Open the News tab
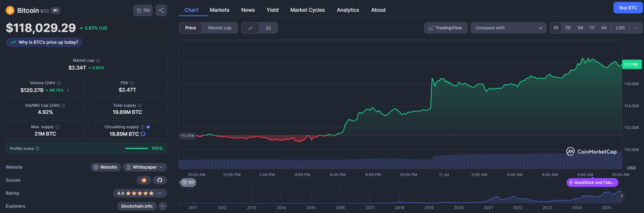The image size is (644, 213). click(248, 10)
